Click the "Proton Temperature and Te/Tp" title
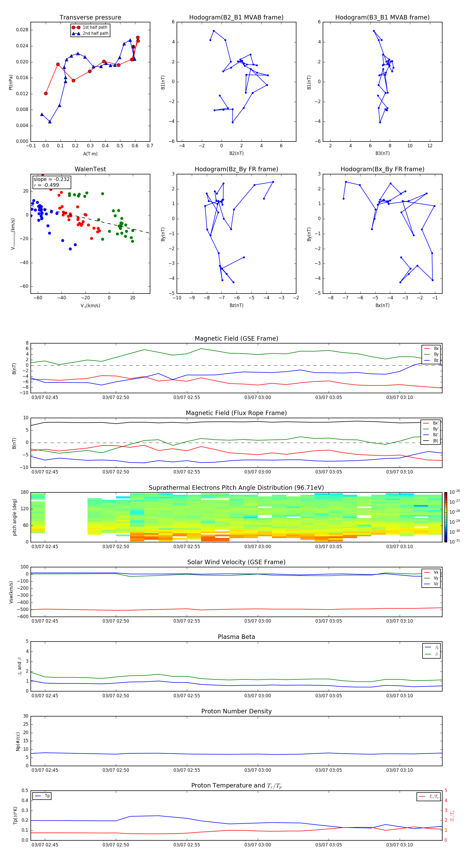Viewport: 473px width, 868px height. tap(236, 786)
